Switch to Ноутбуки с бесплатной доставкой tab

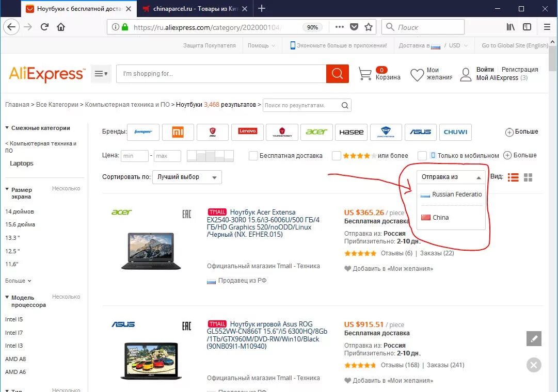tap(78, 9)
